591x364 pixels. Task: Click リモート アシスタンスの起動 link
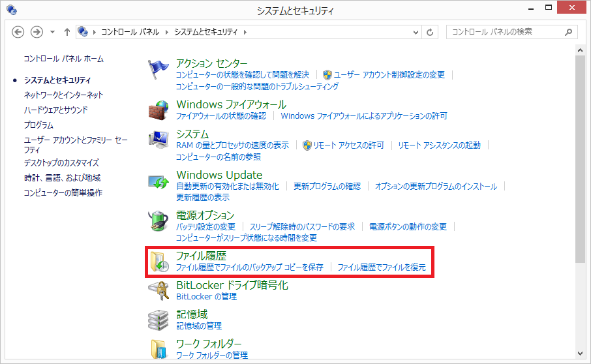[x=439, y=145]
